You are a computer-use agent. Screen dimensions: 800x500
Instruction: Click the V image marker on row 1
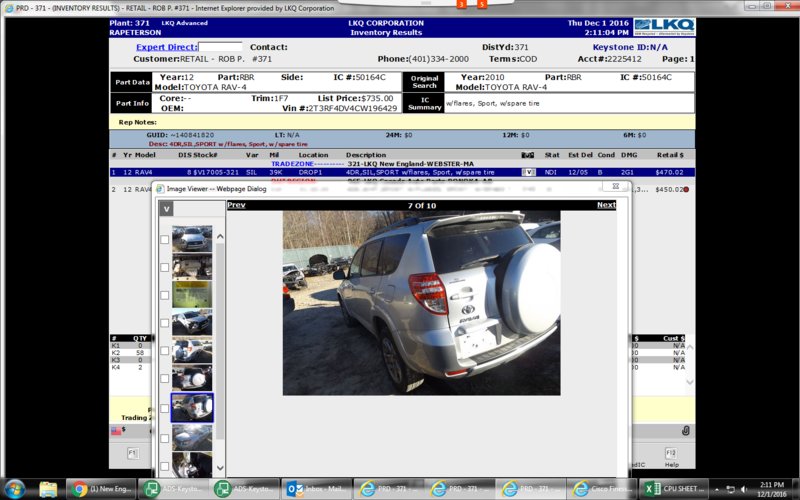[529, 172]
